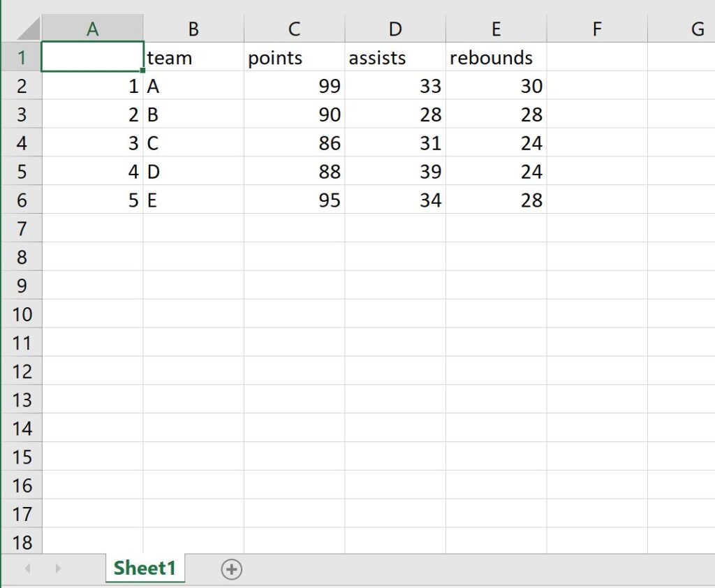Select column header A
The height and width of the screenshot is (588, 715).
coord(92,29)
